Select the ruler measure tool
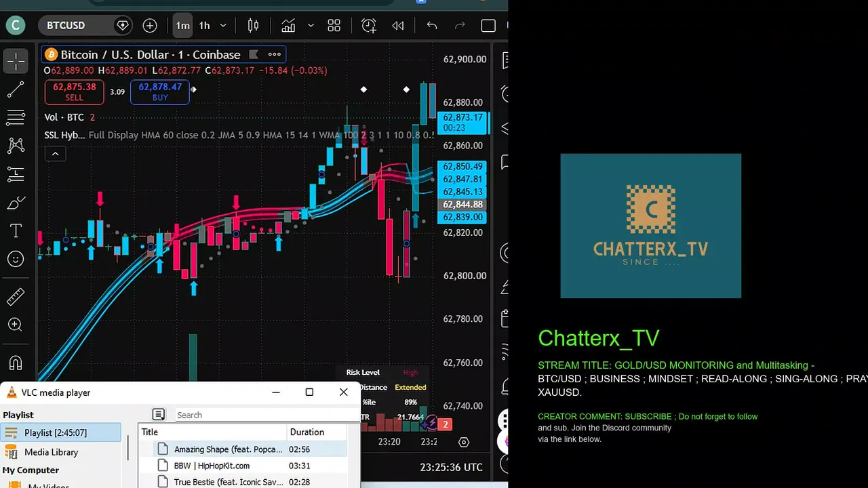The height and width of the screenshot is (488, 868). click(x=16, y=296)
